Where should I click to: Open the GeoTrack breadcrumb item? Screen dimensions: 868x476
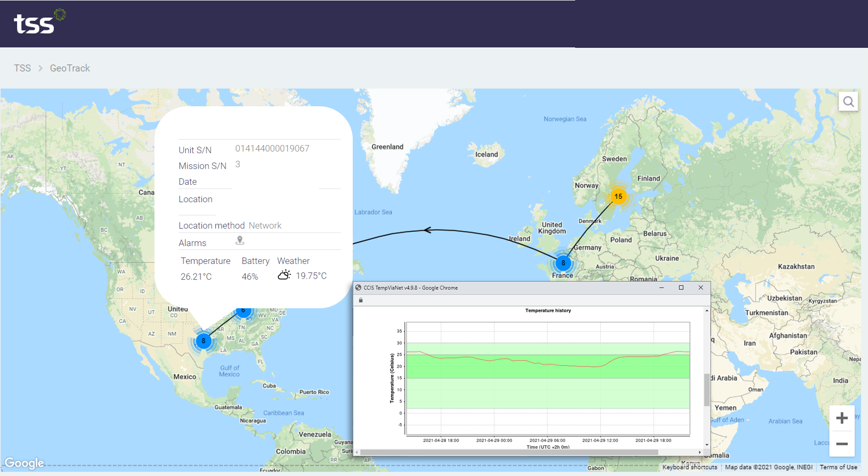69,67
